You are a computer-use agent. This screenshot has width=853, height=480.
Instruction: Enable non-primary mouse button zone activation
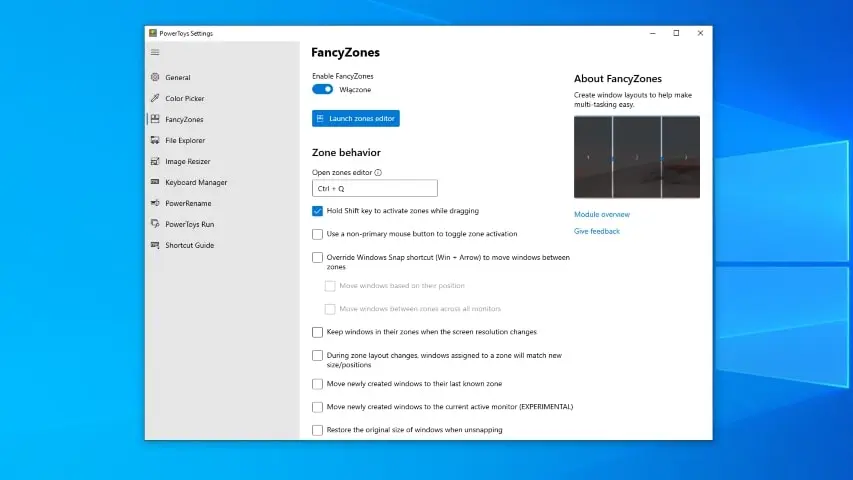[x=318, y=234]
